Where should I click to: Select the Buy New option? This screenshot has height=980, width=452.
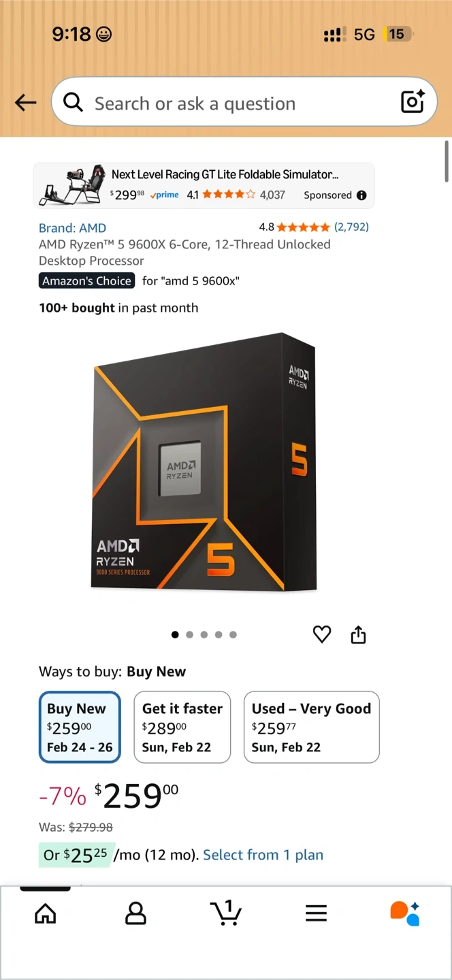point(80,728)
